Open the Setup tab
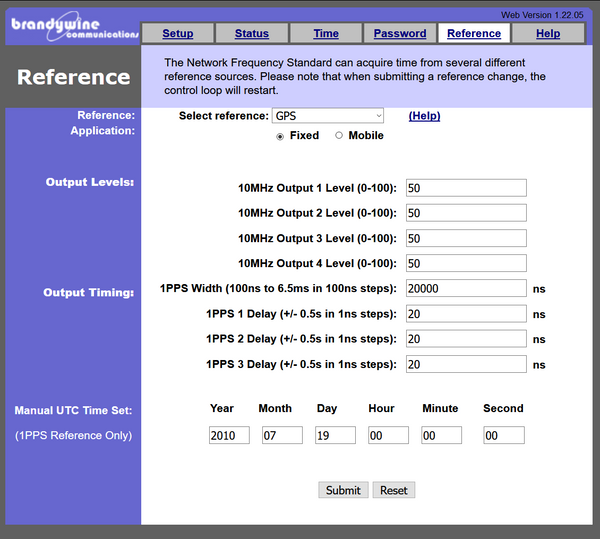The image size is (600, 539). click(x=178, y=33)
